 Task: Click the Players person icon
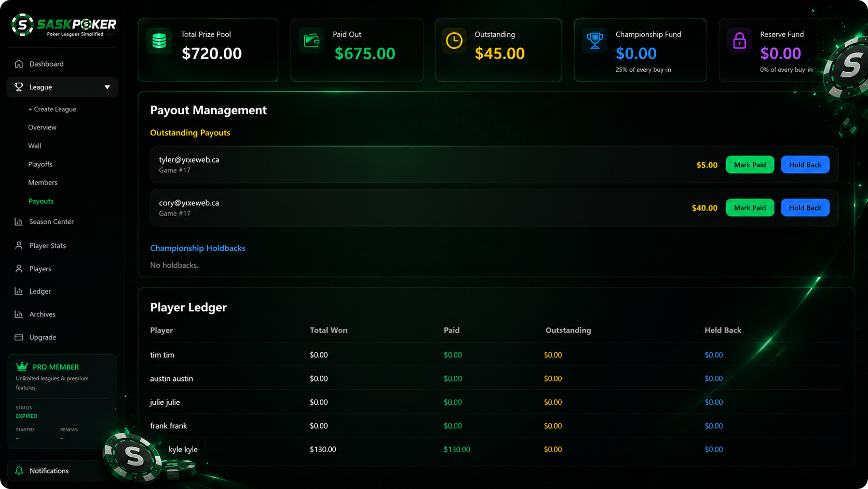point(19,269)
